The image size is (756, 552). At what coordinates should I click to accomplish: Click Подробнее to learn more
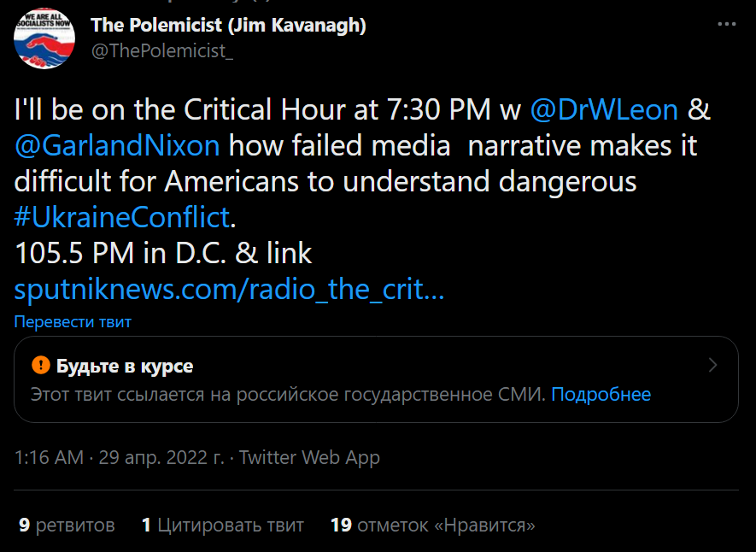point(601,394)
